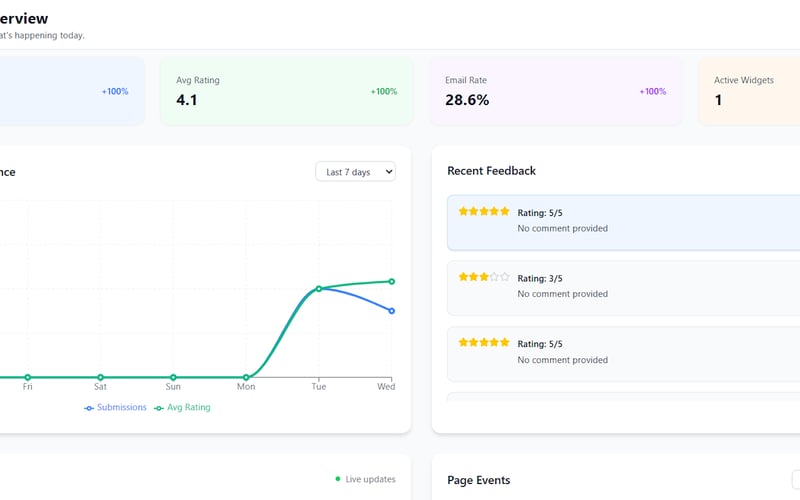Click the three-star rating icons
800x500 pixels.
coord(484,277)
